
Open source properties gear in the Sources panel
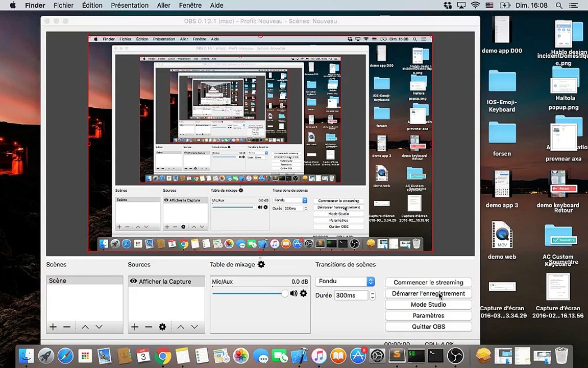click(x=162, y=327)
